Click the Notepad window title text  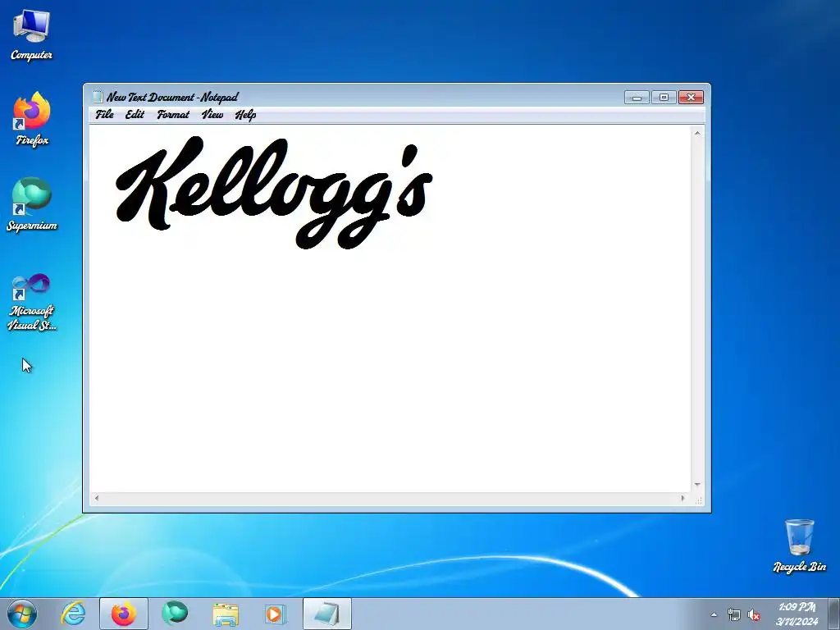(x=172, y=97)
